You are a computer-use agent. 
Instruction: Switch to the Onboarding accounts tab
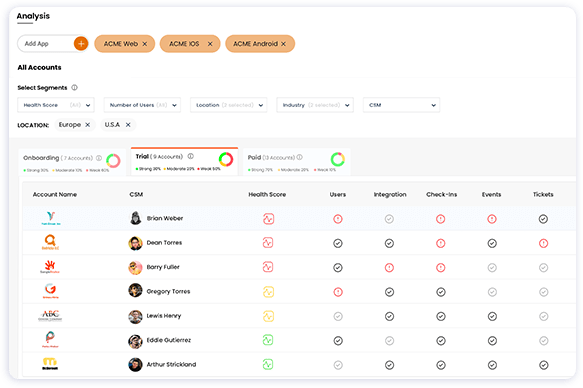click(72, 162)
